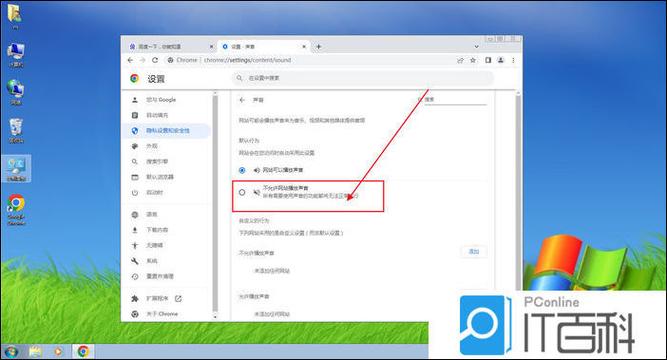667x360 pixels.
Task: Click the browser reload icon
Action: (x=155, y=60)
